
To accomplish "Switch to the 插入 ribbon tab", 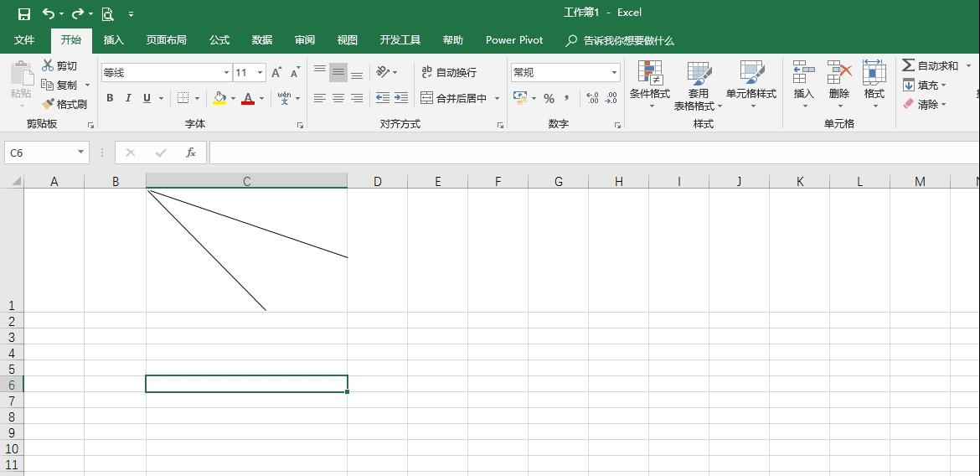I will click(x=114, y=40).
